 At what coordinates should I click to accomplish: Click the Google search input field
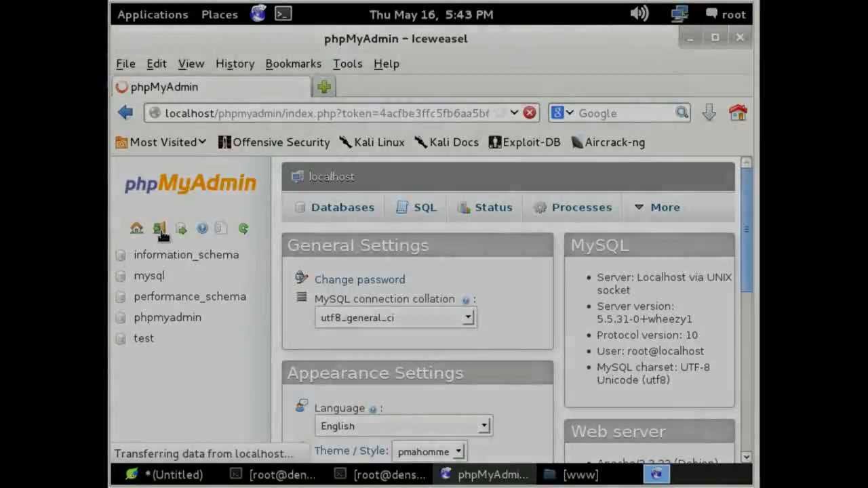click(x=624, y=113)
